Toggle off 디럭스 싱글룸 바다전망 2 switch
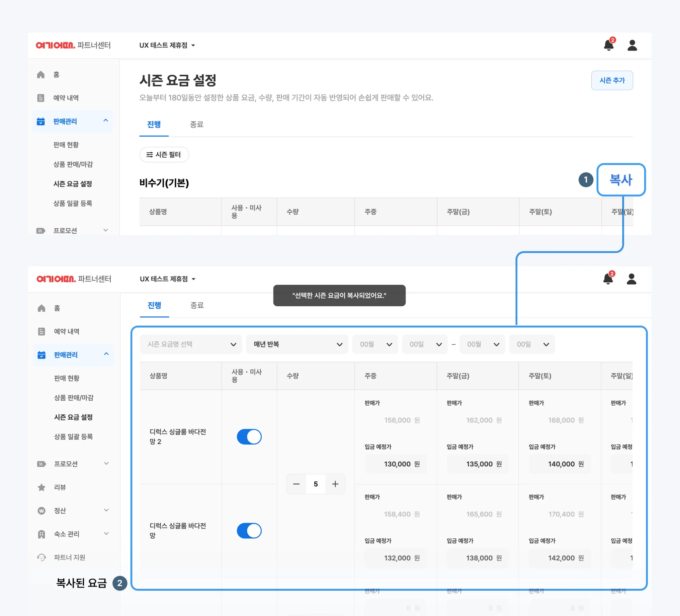The width and height of the screenshot is (680, 616). pyautogui.click(x=249, y=437)
